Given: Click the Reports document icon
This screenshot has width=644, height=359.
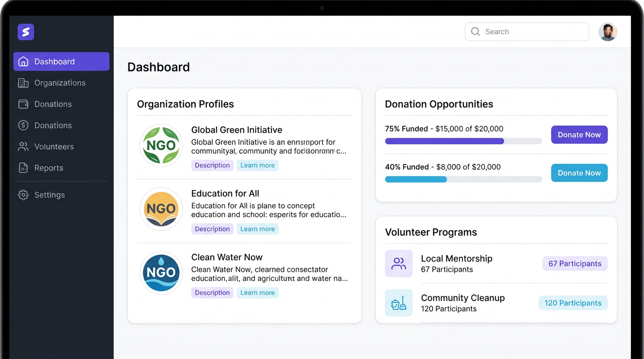Looking at the screenshot, I should pos(23,168).
